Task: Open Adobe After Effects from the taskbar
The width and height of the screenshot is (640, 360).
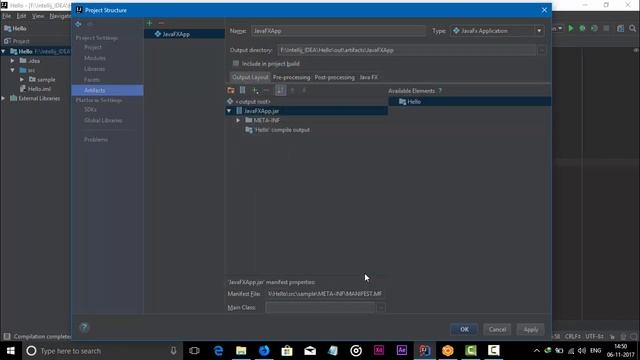Action: point(402,351)
